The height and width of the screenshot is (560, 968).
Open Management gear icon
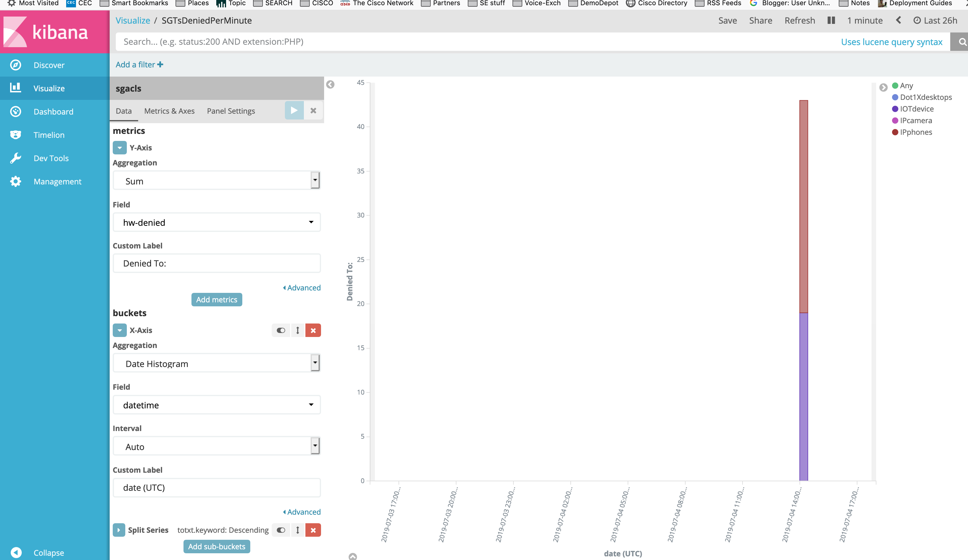(x=15, y=181)
